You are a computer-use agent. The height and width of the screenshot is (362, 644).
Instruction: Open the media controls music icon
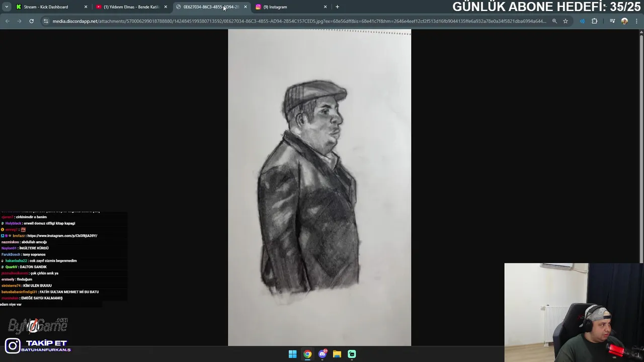[x=612, y=21]
